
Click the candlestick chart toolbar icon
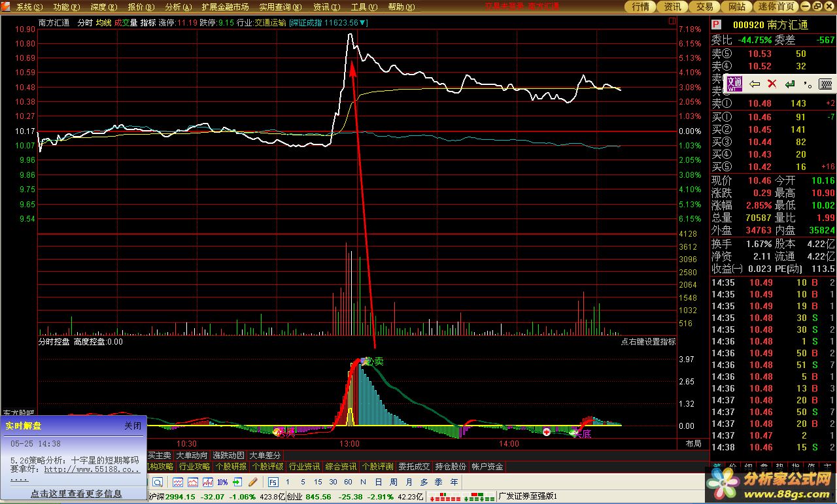tap(208, 482)
